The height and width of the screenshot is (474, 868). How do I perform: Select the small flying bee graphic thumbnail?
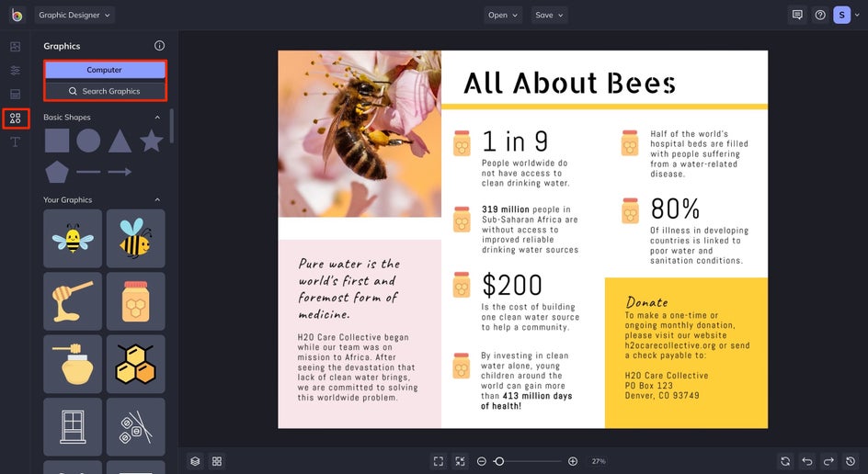(73, 239)
